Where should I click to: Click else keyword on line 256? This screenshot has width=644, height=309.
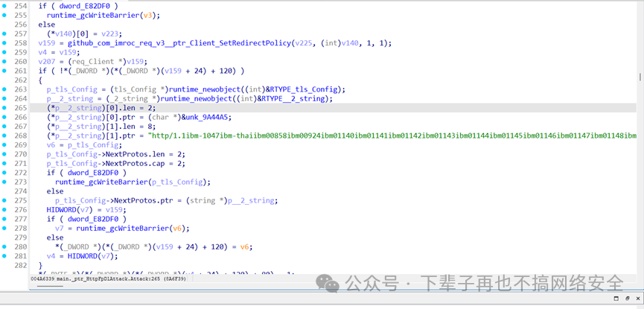(47, 25)
